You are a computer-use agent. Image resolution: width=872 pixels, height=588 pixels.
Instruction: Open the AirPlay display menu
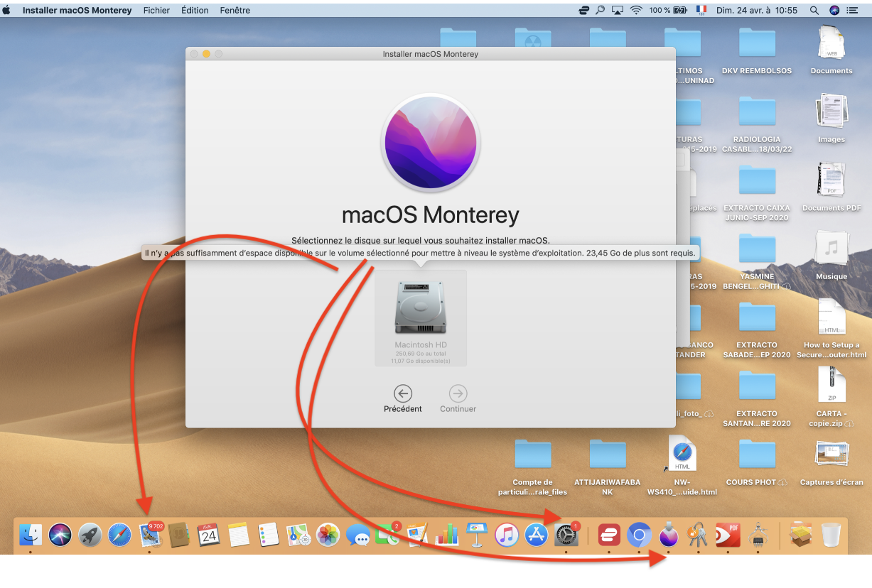[618, 10]
